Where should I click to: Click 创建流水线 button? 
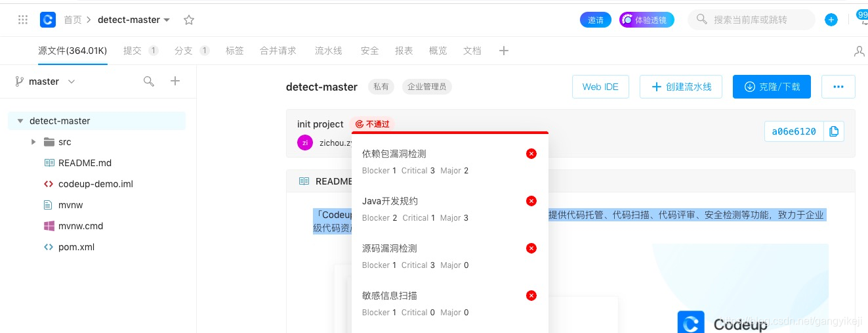coord(681,87)
